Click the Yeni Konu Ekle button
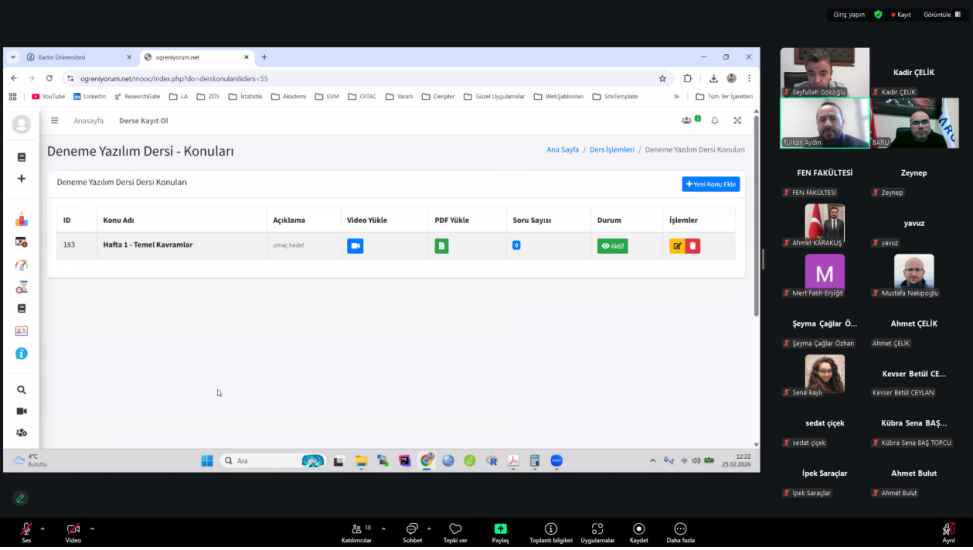Image resolution: width=973 pixels, height=550 pixels. click(x=710, y=184)
